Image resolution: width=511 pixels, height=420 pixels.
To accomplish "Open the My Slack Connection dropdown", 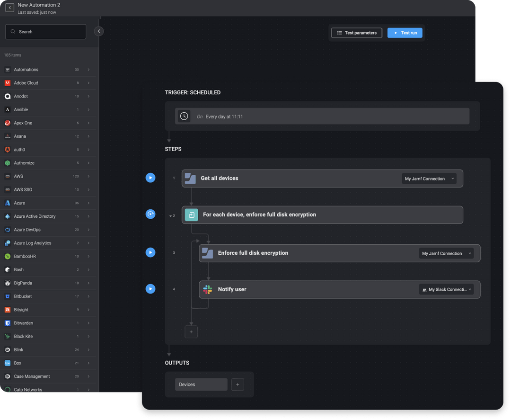I will pos(446,289).
